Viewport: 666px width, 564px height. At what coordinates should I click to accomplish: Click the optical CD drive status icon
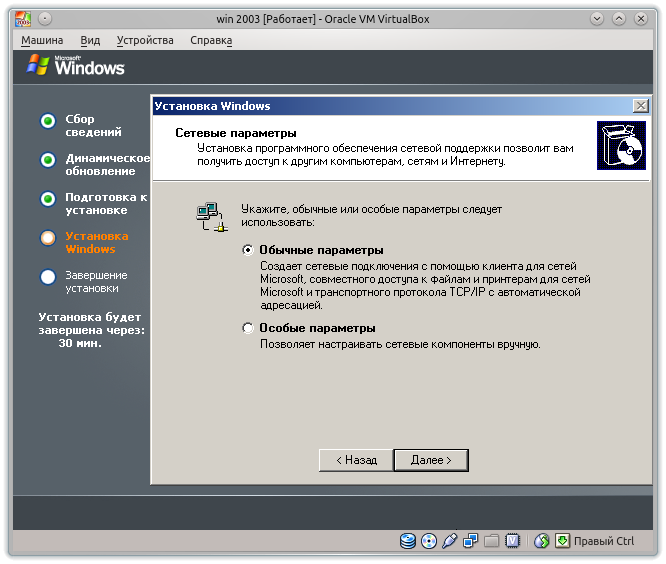pyautogui.click(x=429, y=541)
